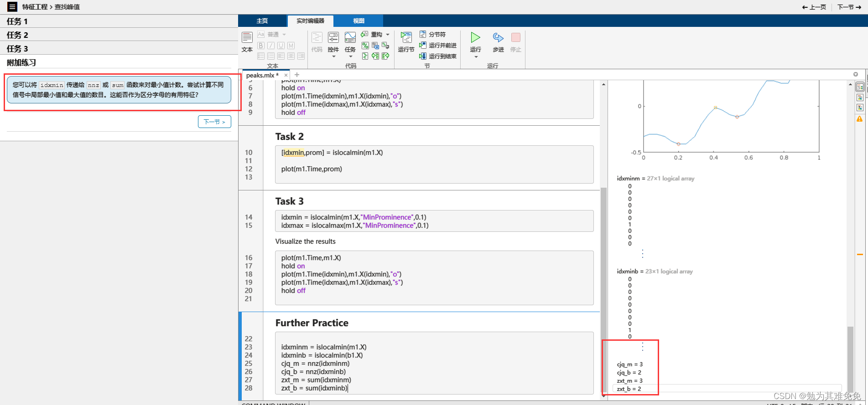Uncomment code with the percent-x icon
Screen dimensions: 868x405
pos(375,46)
